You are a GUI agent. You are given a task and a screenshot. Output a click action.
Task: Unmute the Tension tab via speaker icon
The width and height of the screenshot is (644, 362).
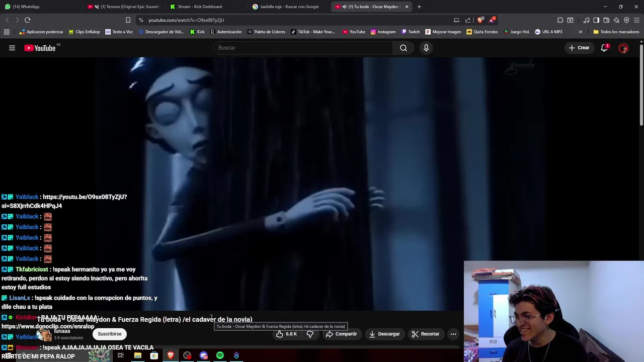coord(97,7)
